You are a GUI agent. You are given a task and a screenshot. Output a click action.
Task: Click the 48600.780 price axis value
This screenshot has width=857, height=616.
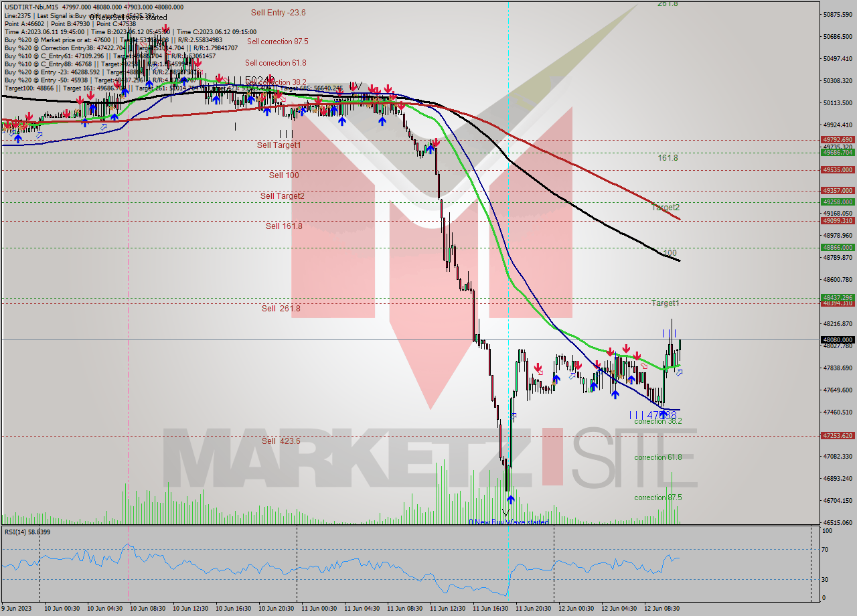click(838, 280)
